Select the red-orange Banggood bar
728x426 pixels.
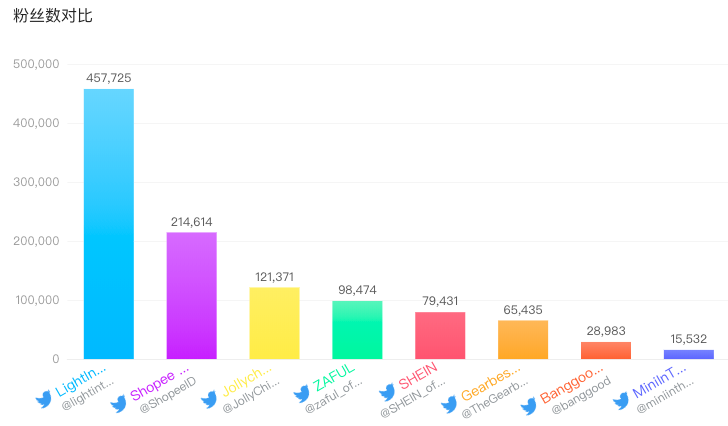[x=606, y=350]
